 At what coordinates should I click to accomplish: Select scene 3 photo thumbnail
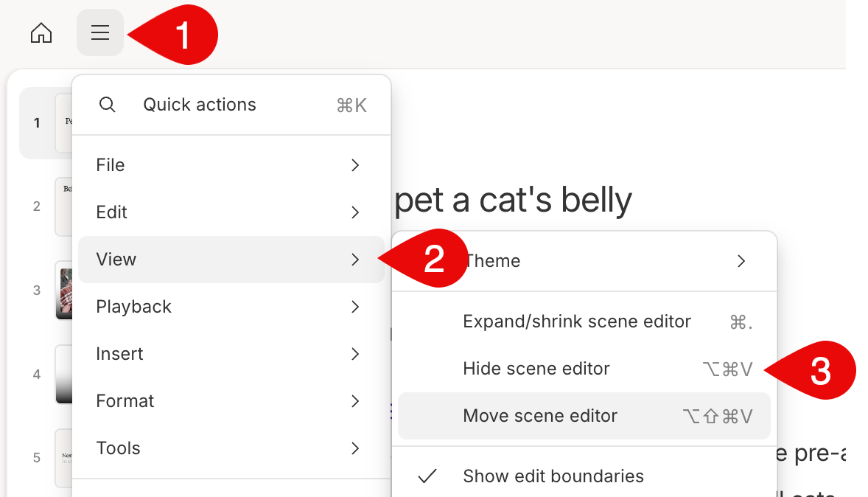(63, 291)
